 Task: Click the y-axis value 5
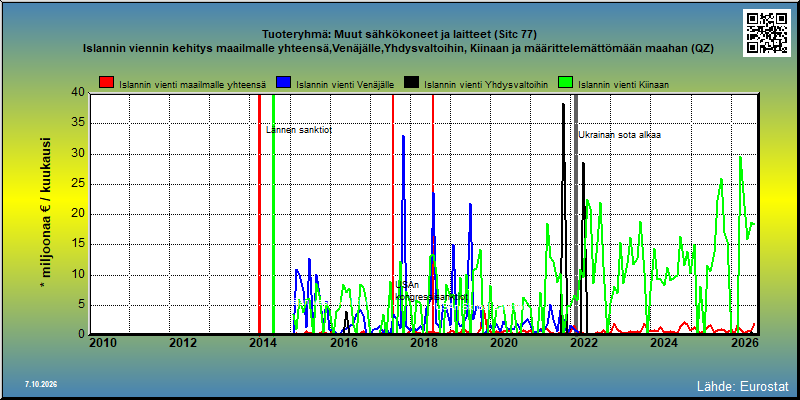coord(82,305)
